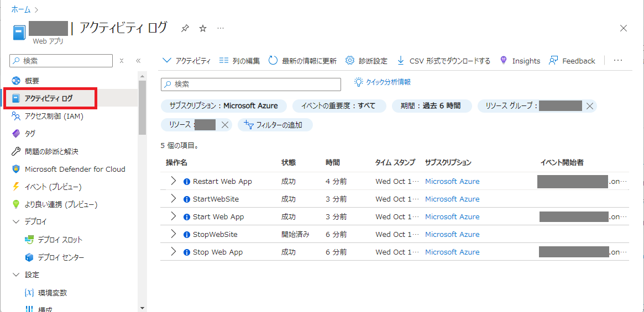Expand the Start Web App row

click(173, 216)
